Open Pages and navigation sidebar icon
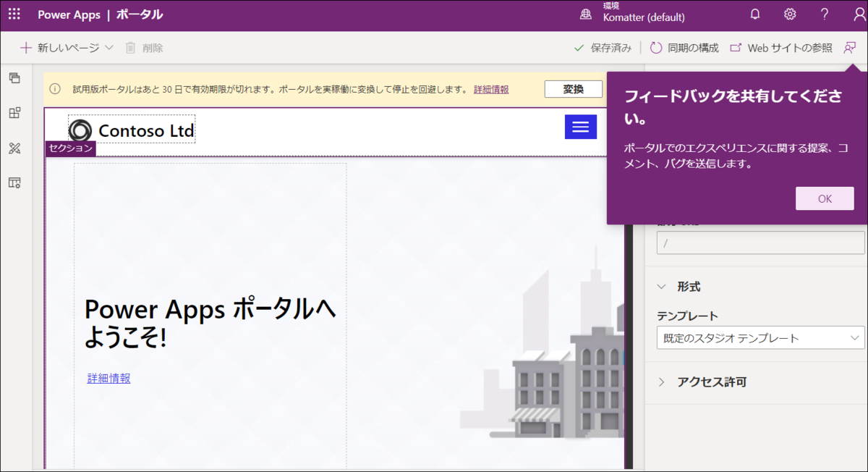Screen dimensions: 868x472 click(x=14, y=78)
